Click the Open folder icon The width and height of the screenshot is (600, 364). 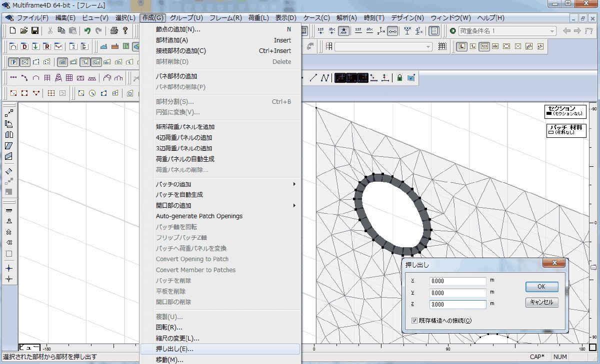pos(24,30)
